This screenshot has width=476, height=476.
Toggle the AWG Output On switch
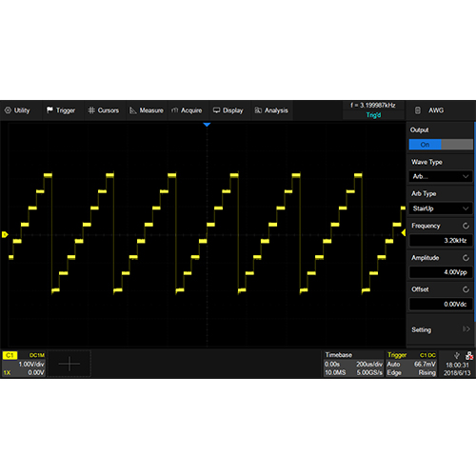[x=441, y=145]
